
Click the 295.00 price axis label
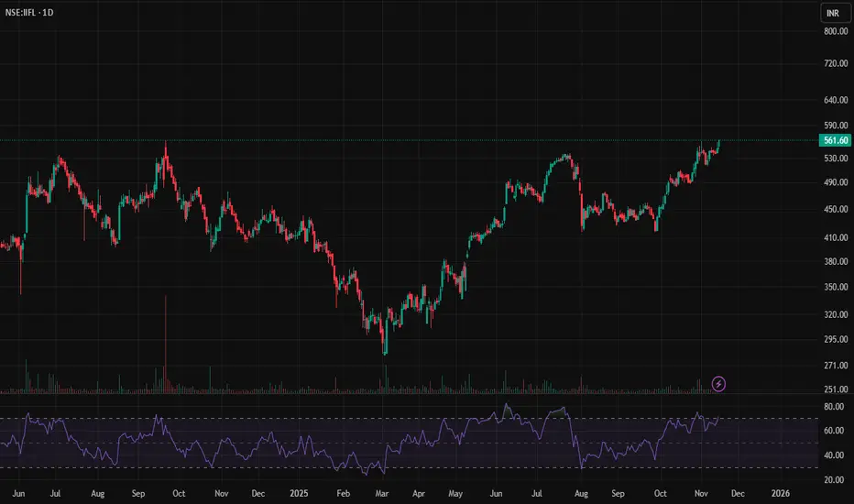point(834,339)
